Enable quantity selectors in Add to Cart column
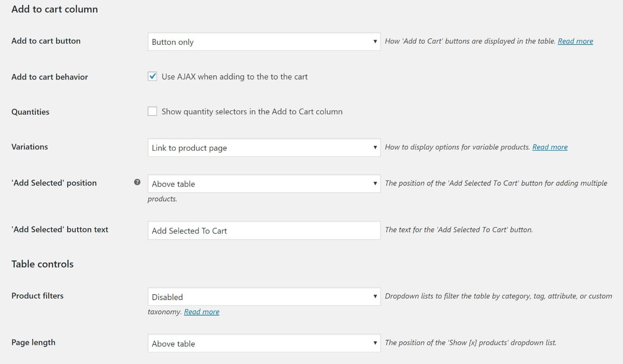Screen dimensions: 623x364 point(152,111)
